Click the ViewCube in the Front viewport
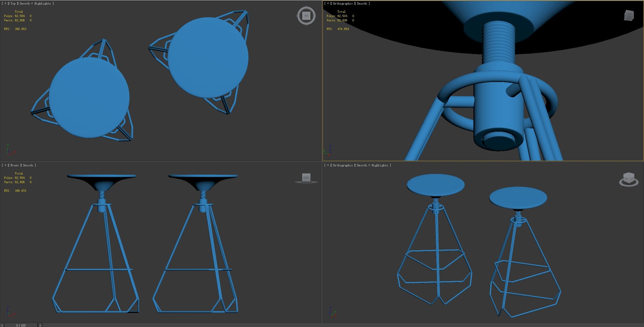The height and width of the screenshot is (327, 644). click(x=306, y=178)
